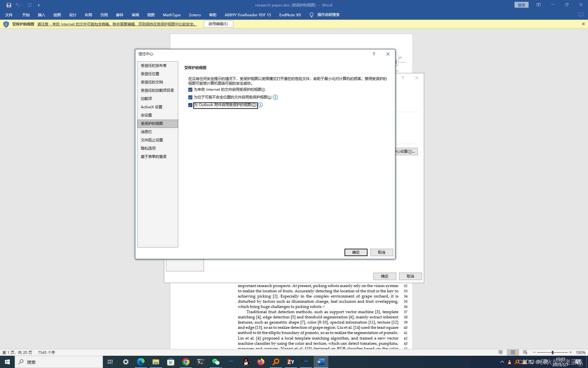588x368 pixels.
Task: Click the Help question mark in Trust Center
Action: pyautogui.click(x=374, y=54)
